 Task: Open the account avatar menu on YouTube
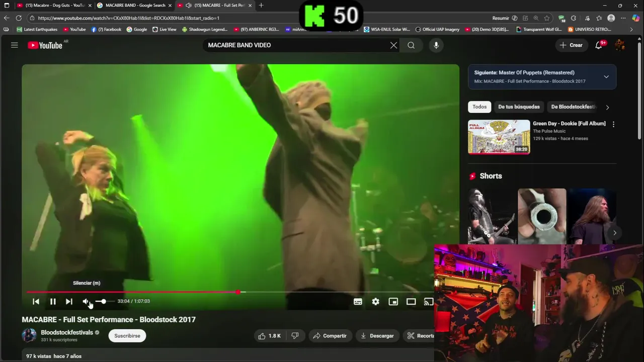click(620, 45)
